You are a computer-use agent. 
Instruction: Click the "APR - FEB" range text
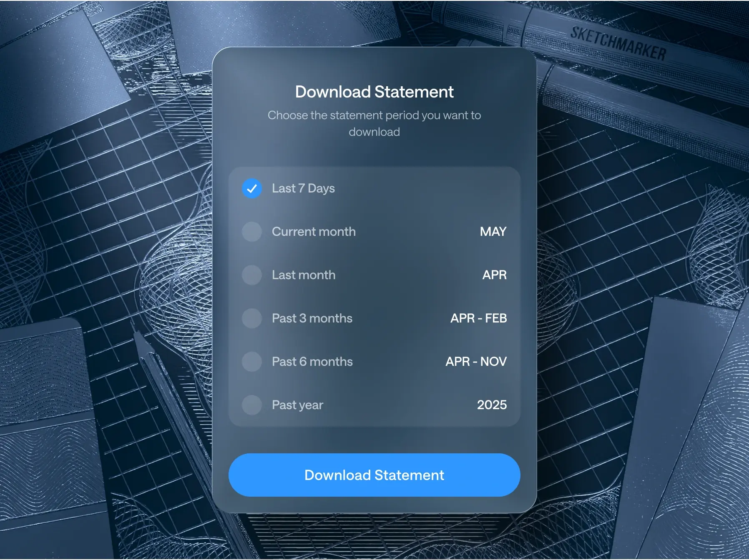(479, 318)
